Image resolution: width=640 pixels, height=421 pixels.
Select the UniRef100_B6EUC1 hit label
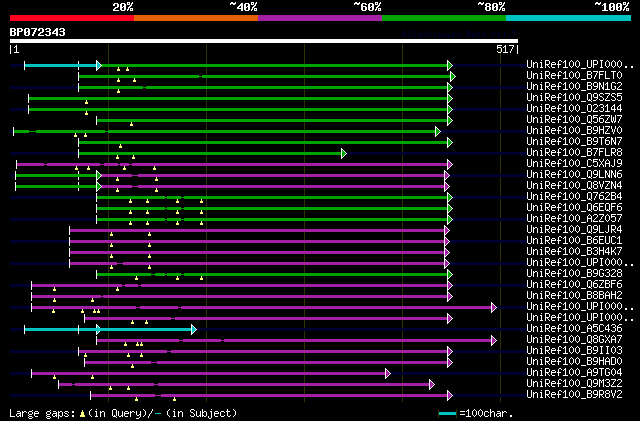(x=574, y=241)
